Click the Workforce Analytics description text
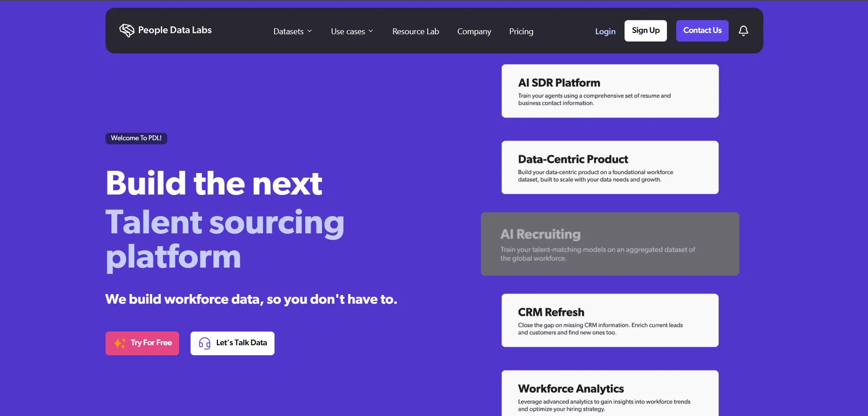Viewport: 868px width, 416px height. click(x=604, y=405)
